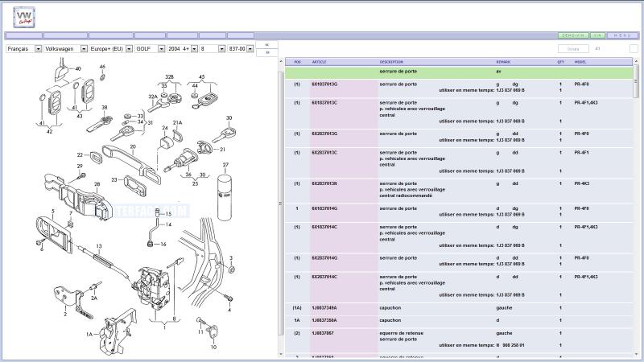This screenshot has width=644, height=362.
Task: Open the Europe+ (EU) market dropdown
Action: click(x=111, y=49)
